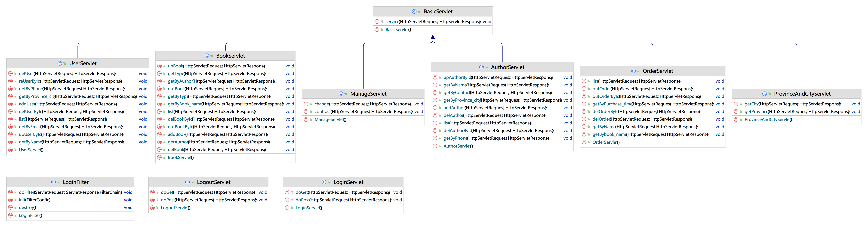Click the service method in BasicServlet
The image size is (868, 227).
coord(392,22)
